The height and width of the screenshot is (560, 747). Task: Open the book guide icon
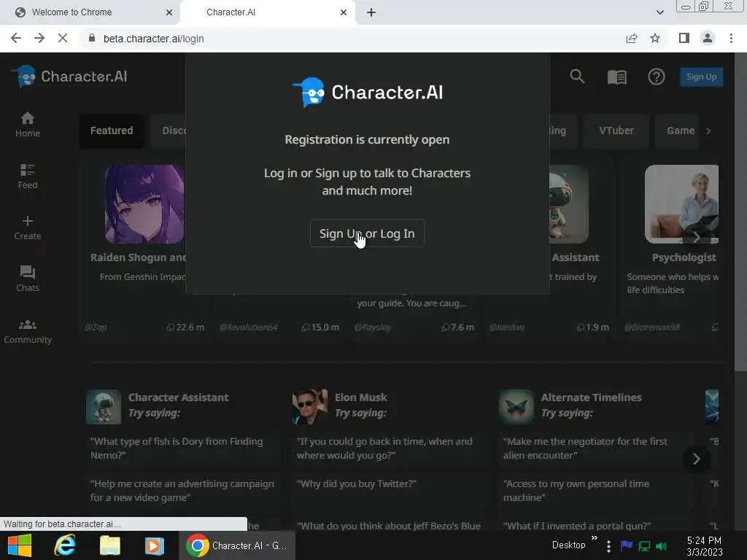[x=617, y=77]
